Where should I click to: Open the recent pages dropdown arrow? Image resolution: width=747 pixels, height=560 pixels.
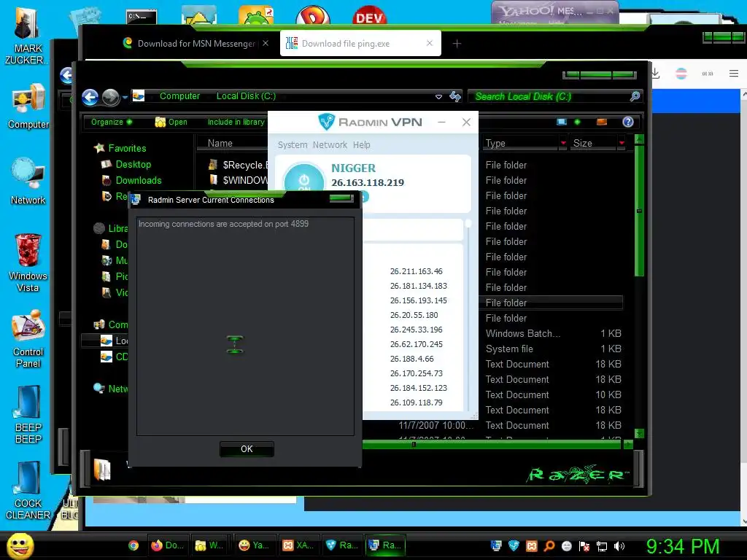[x=125, y=97]
